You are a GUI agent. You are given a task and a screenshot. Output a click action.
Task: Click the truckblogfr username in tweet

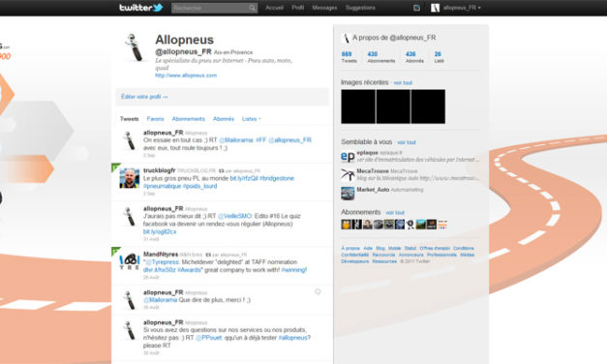(159, 170)
